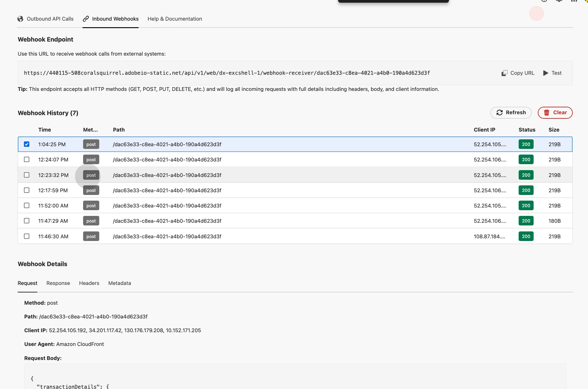Click the play icon beside Test

[x=546, y=73]
